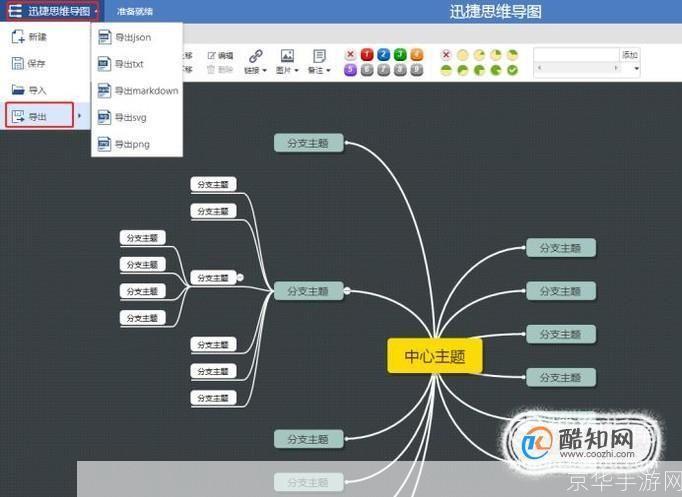Set progress to empty pale-yellow circle
The height and width of the screenshot is (497, 682).
point(463,55)
